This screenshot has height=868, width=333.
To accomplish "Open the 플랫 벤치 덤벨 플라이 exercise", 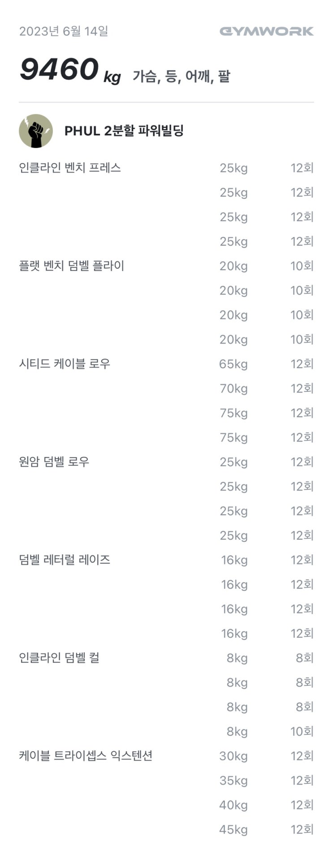I will pyautogui.click(x=72, y=266).
